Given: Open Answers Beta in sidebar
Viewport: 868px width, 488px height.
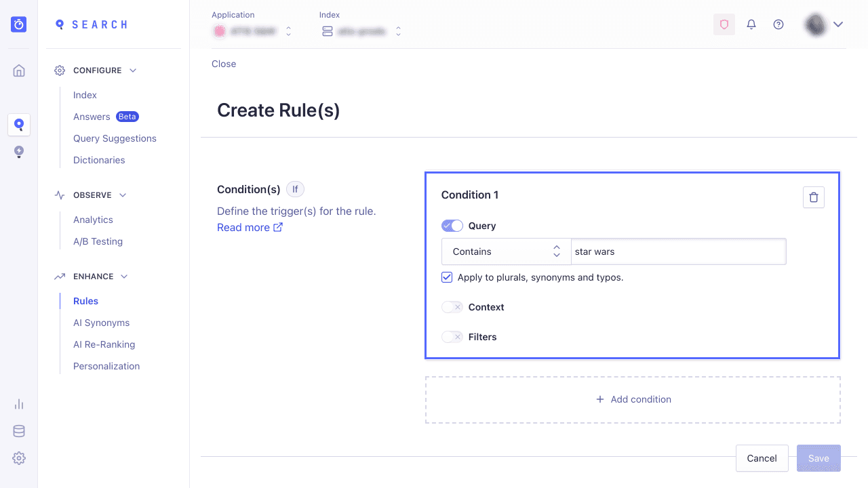Looking at the screenshot, I should (106, 117).
